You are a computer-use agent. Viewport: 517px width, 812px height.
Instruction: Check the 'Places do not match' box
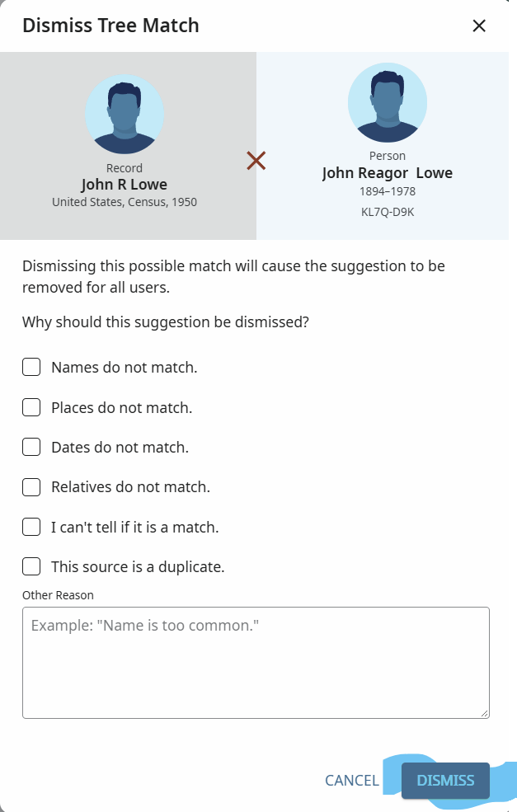point(31,407)
